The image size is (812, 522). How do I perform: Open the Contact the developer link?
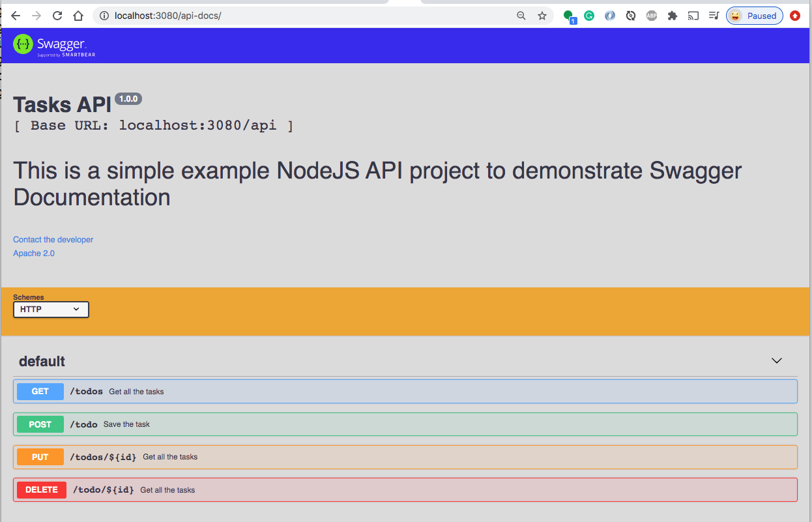(53, 239)
